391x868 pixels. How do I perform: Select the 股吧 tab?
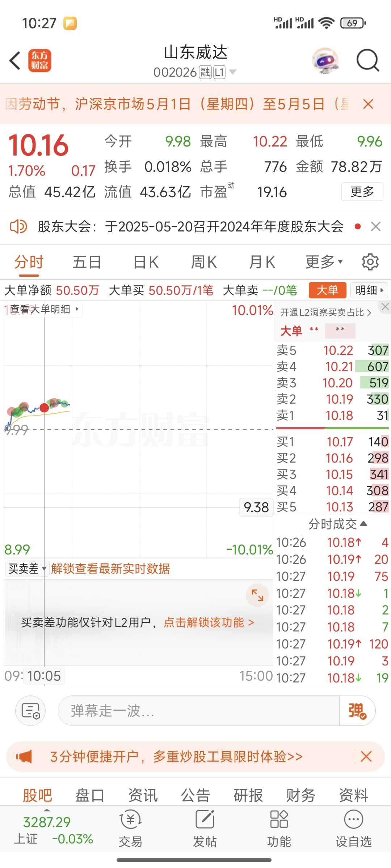[37, 795]
